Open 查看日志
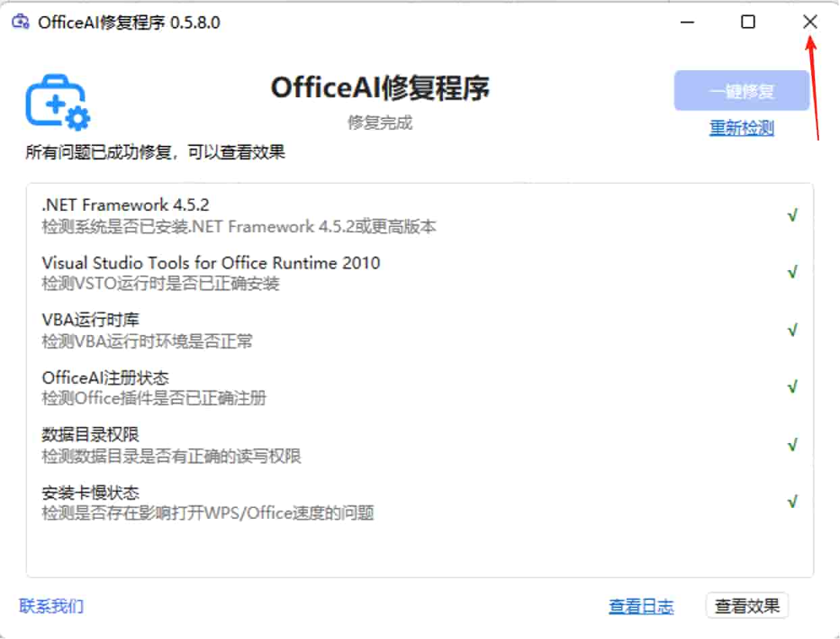Screen dimensions: 840x639 641,607
